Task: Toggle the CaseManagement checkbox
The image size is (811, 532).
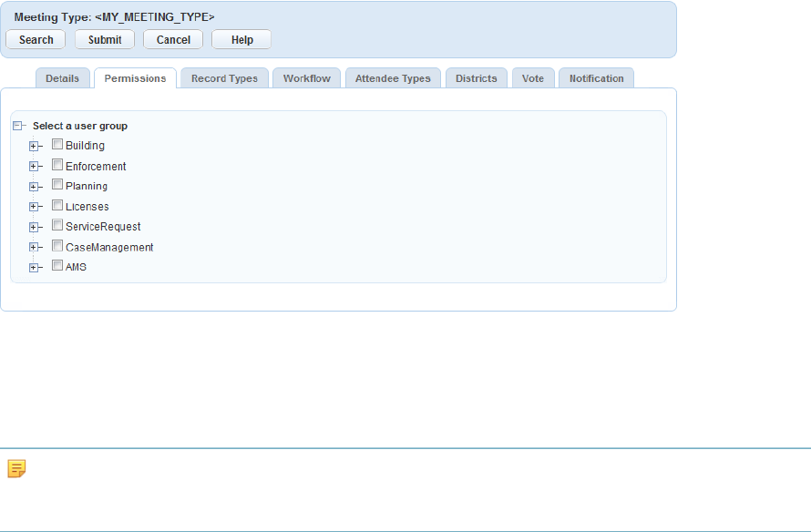Action: (57, 246)
